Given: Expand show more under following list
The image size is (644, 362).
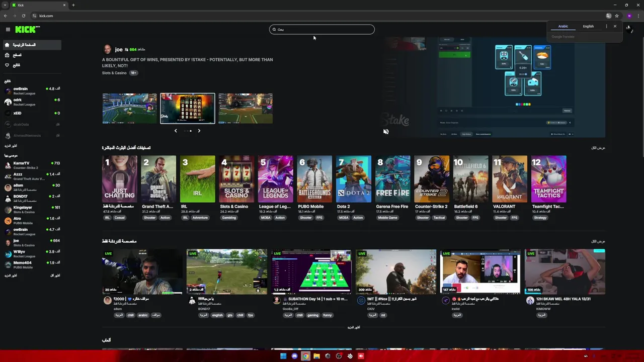Looking at the screenshot, I should (11, 146).
